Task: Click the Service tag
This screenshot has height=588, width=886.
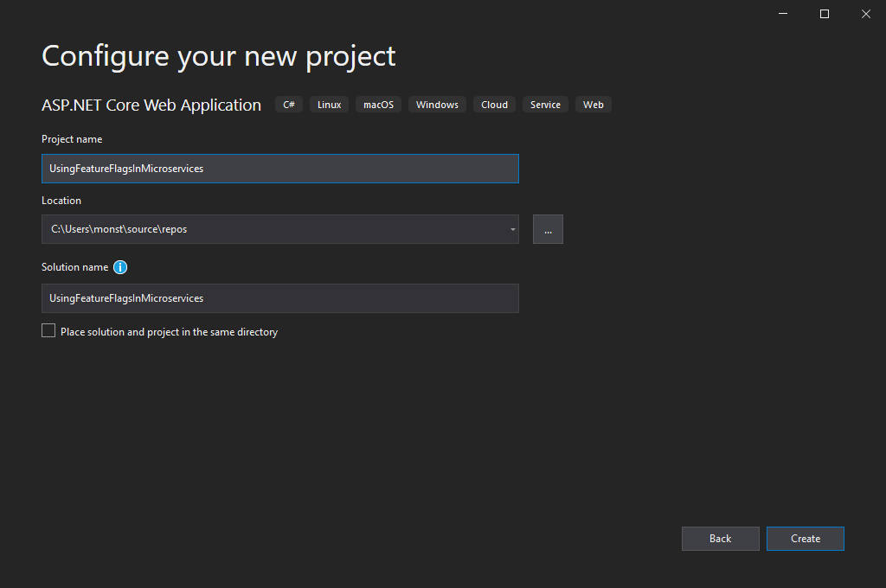Action: click(x=545, y=105)
